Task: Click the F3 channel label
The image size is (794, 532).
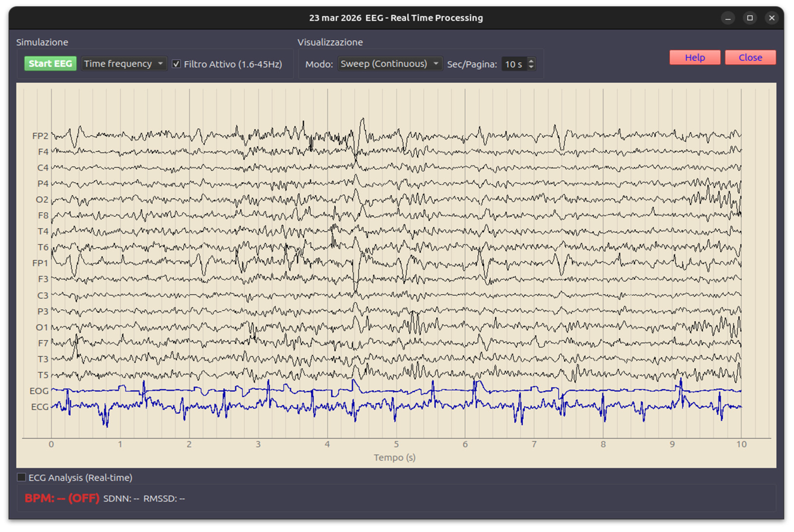Action: [43, 279]
